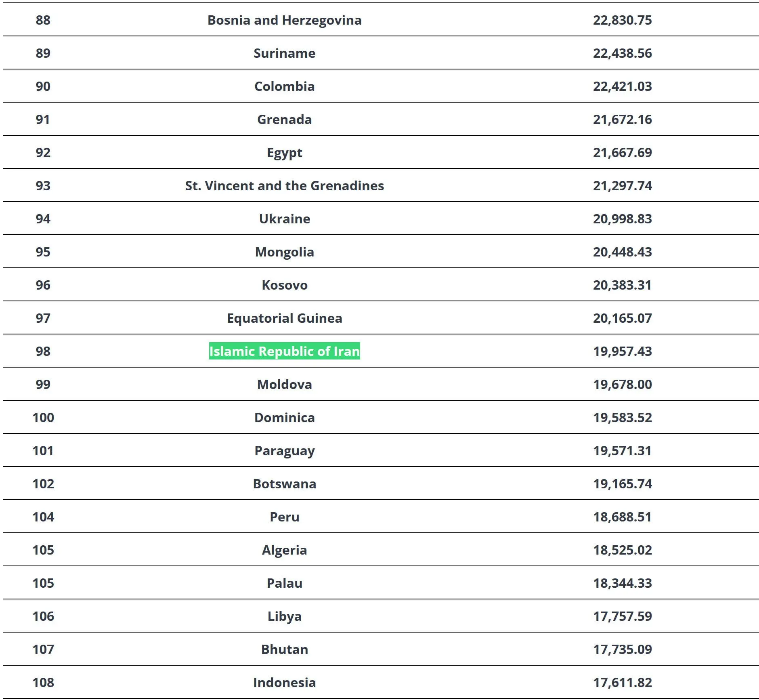
Task: Click the Mongolia country name
Action: tap(284, 252)
